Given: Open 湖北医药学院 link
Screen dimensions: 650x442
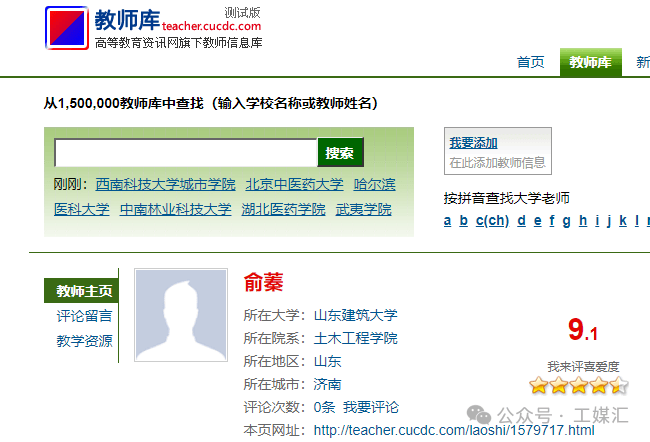Looking at the screenshot, I should tap(283, 210).
